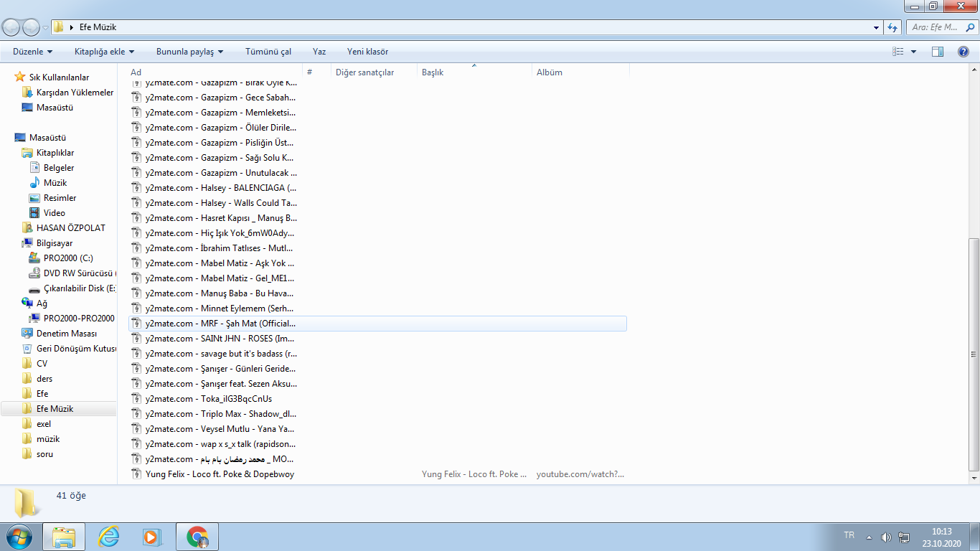
Task: Click the magnifier icon in the search box
Action: tap(970, 27)
